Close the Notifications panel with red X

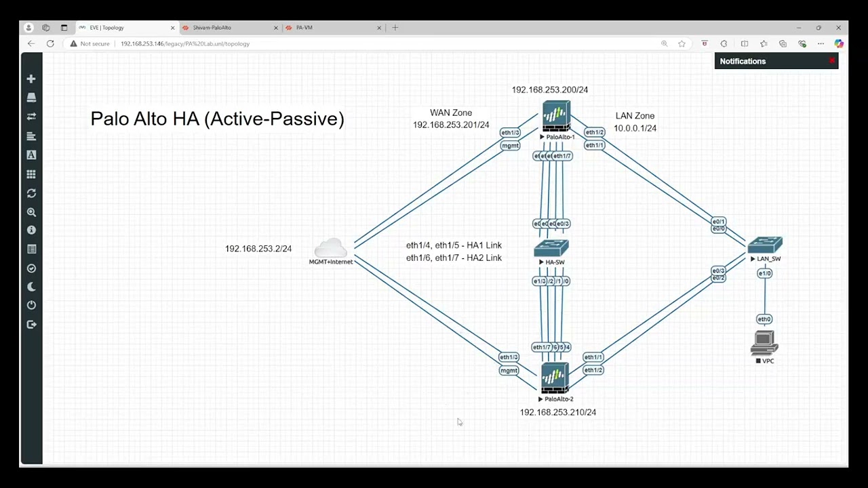(832, 61)
